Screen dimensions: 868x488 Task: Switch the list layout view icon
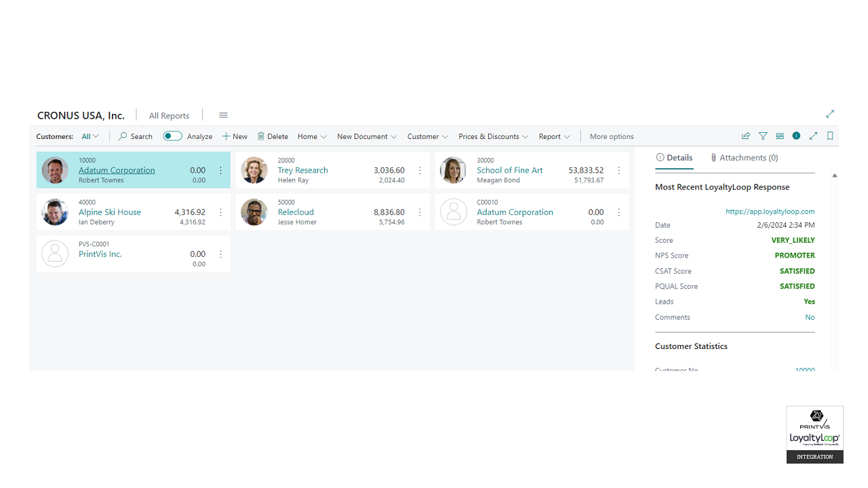pos(780,136)
